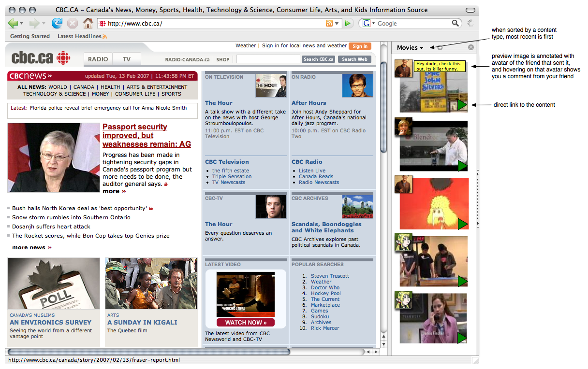Open the Dosanjh suffers heart attack story
This screenshot has width=588, height=369.
pos(51,227)
